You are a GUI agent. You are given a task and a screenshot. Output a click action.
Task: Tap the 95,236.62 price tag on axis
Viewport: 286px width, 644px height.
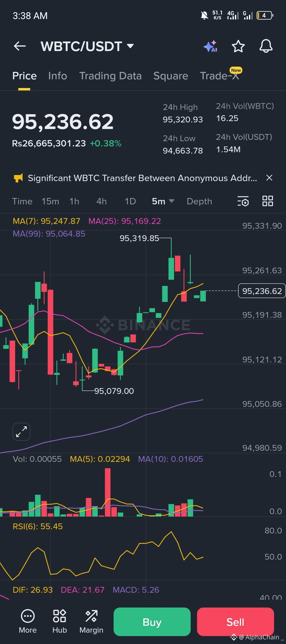pos(262,291)
